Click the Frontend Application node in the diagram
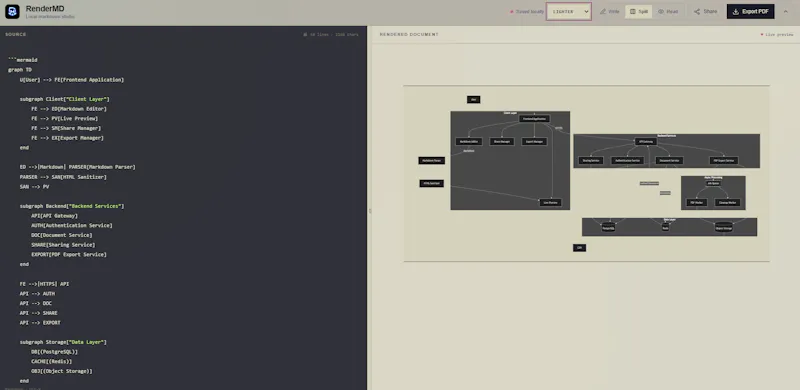Screen dimensions: 800x390 click(x=535, y=118)
